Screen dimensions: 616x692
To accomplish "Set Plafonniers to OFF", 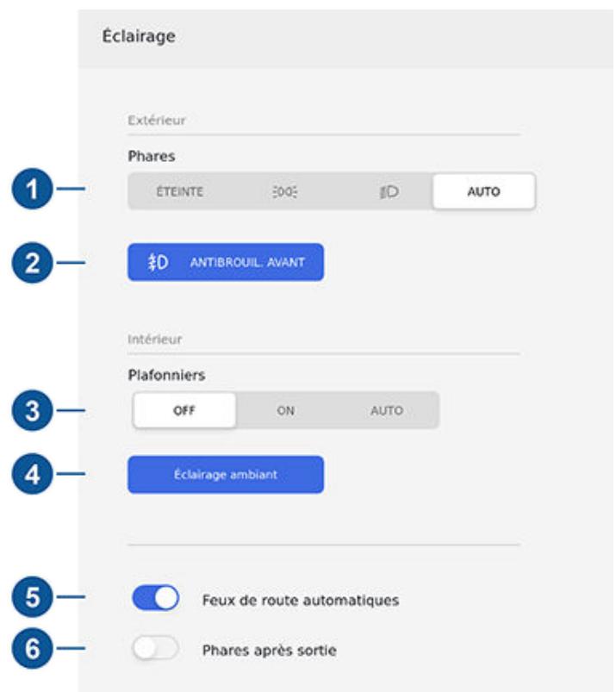I will point(184,410).
